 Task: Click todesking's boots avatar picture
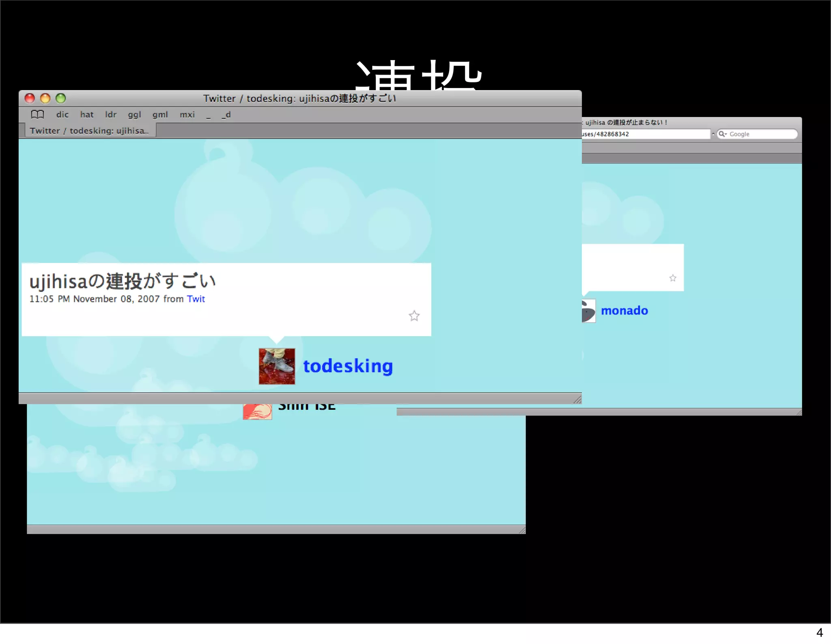(x=277, y=366)
